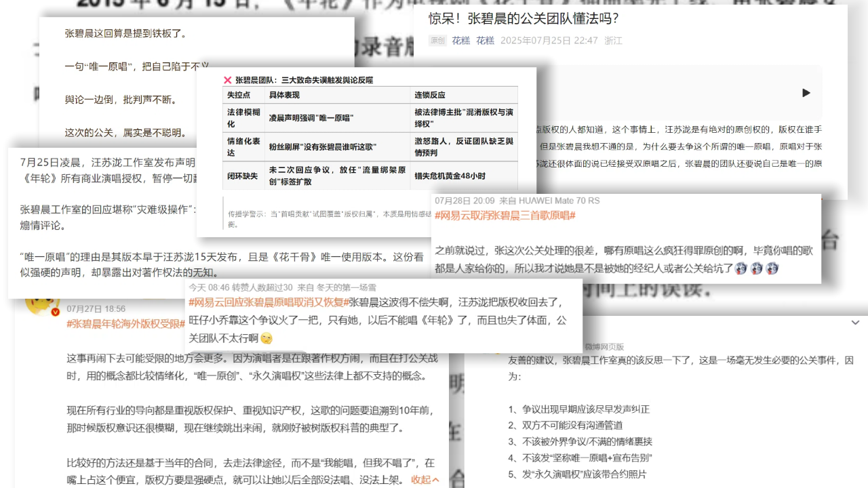Viewport: 868px width, 488px height.
Task: Expand the chevron menu above 微博网页版
Action: 854,322
